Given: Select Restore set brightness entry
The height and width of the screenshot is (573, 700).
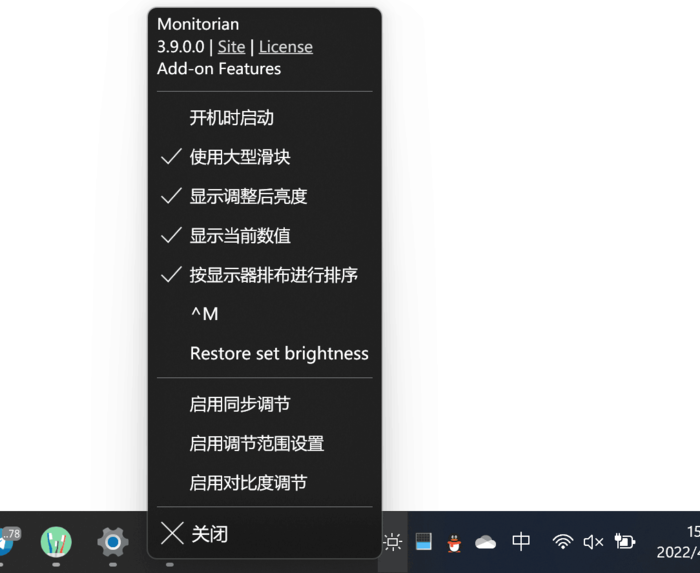Looking at the screenshot, I should coord(265,353).
